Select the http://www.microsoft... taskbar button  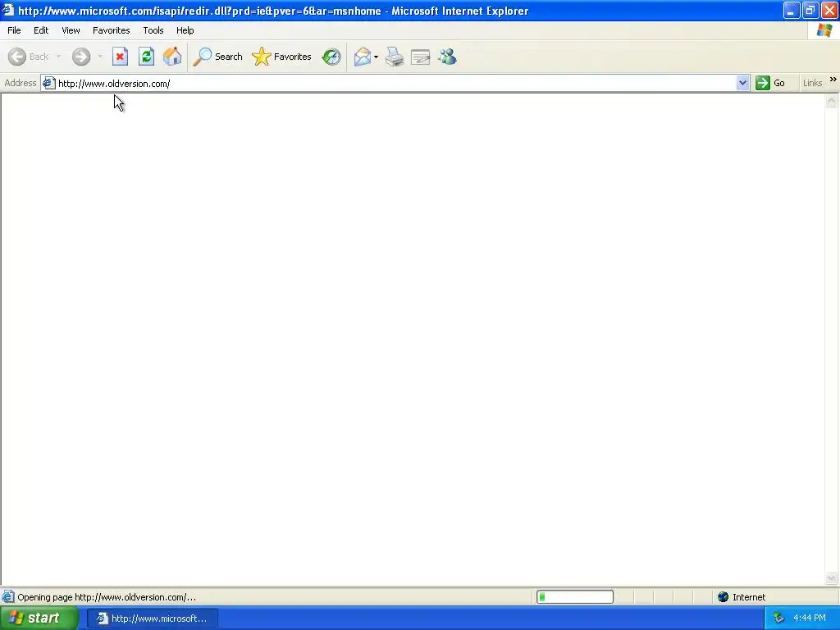pyautogui.click(x=152, y=619)
